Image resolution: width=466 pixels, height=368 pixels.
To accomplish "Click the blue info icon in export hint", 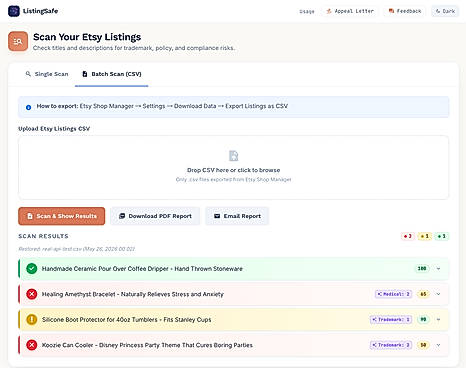I will (28, 107).
